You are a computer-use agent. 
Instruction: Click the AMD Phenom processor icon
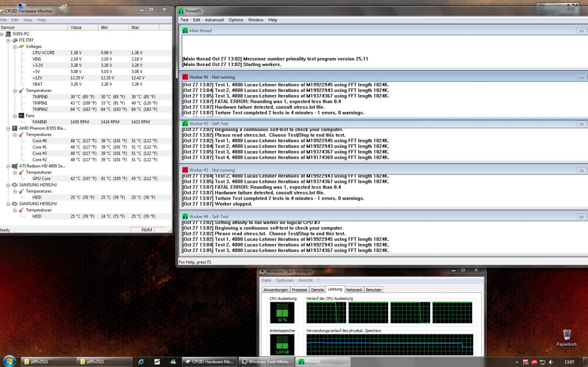pos(15,128)
